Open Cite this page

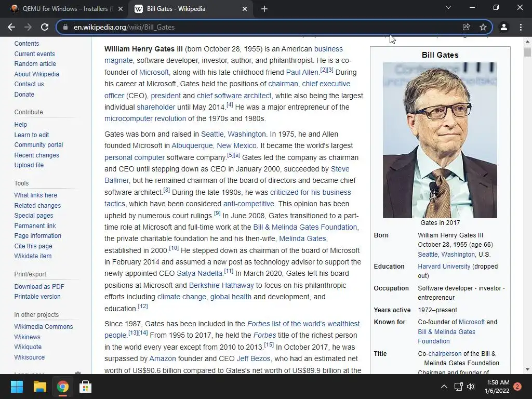33,246
